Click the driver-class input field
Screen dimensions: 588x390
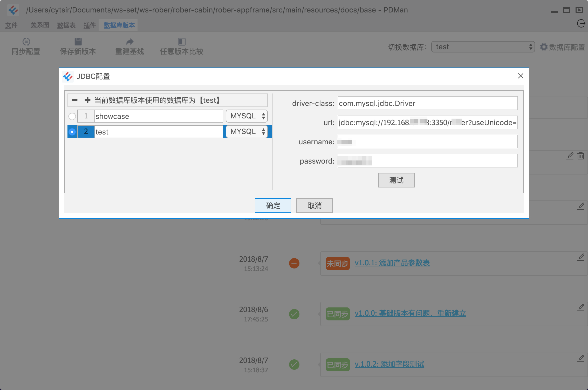click(x=427, y=103)
